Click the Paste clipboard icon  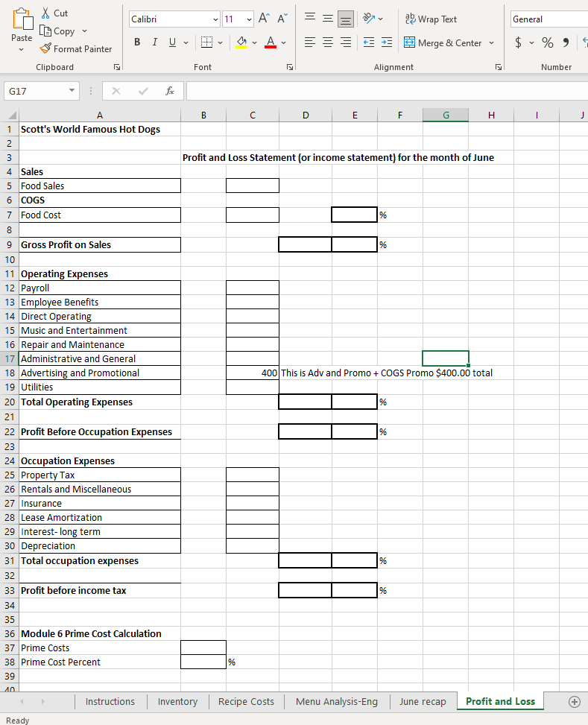click(22, 19)
